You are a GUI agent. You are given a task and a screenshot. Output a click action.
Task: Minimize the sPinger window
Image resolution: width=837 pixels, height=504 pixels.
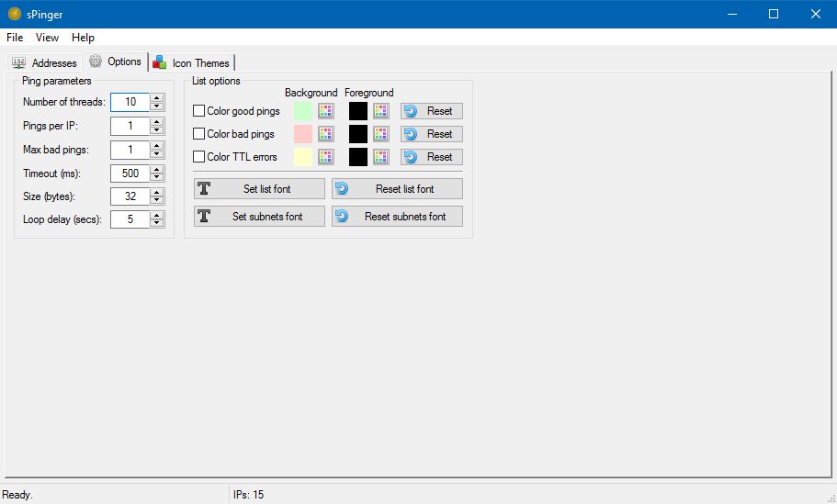tap(732, 14)
